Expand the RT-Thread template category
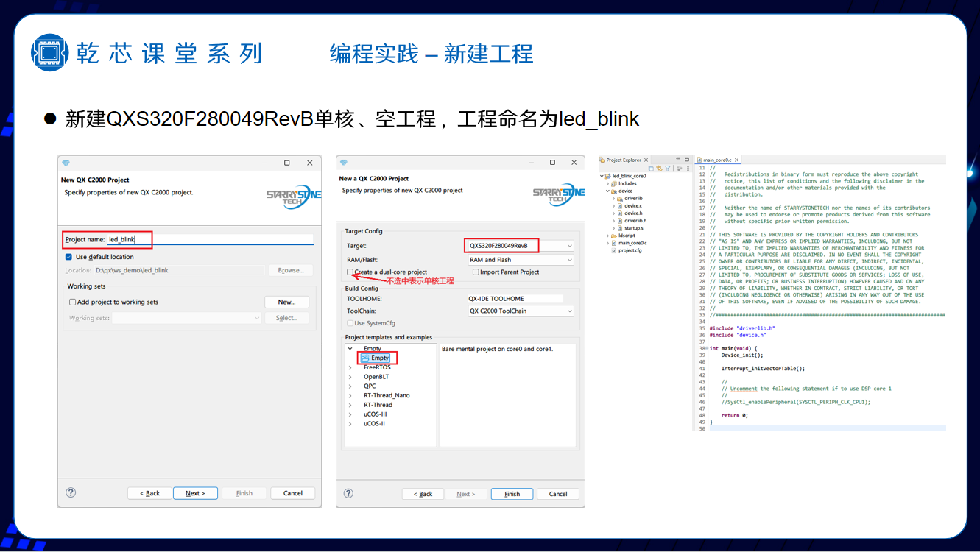 (x=350, y=405)
